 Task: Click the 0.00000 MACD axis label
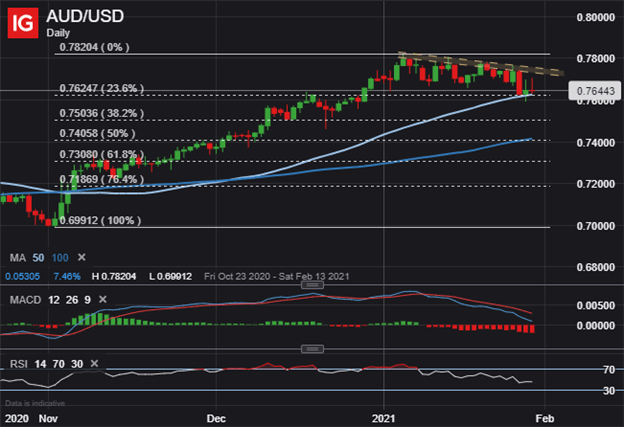595,326
